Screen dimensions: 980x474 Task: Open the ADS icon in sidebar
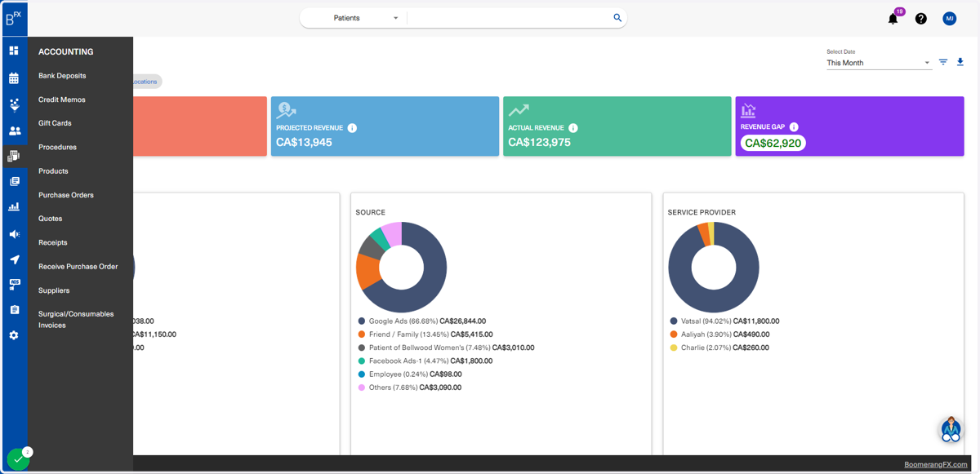[14, 284]
